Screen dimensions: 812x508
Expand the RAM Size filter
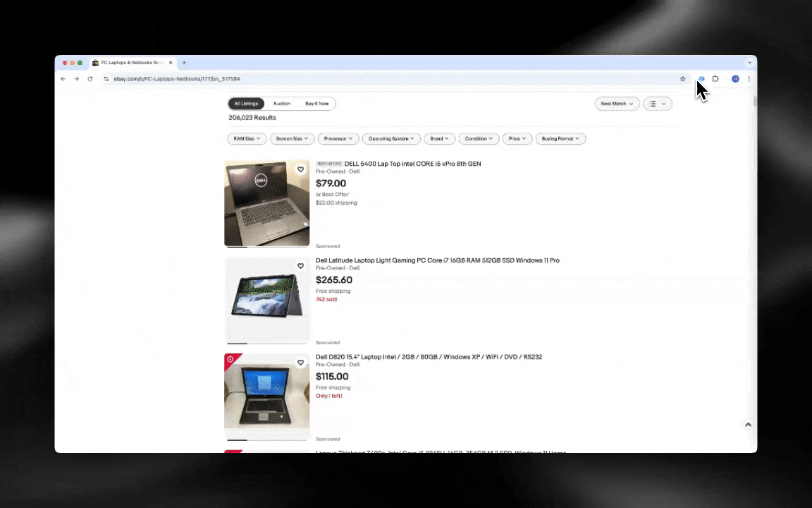247,138
